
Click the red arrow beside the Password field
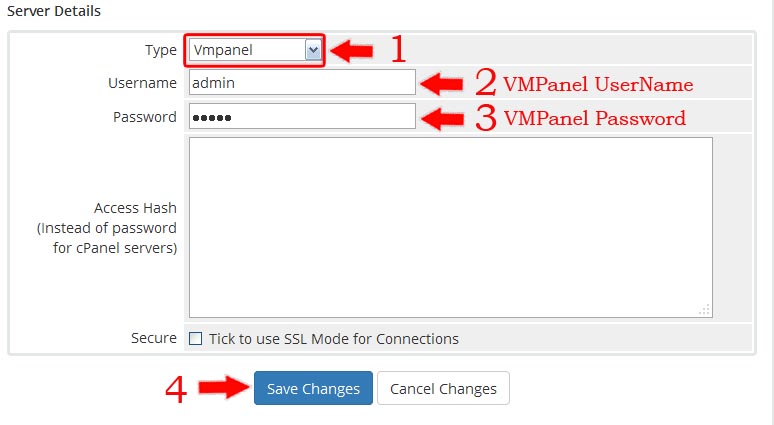pos(443,118)
